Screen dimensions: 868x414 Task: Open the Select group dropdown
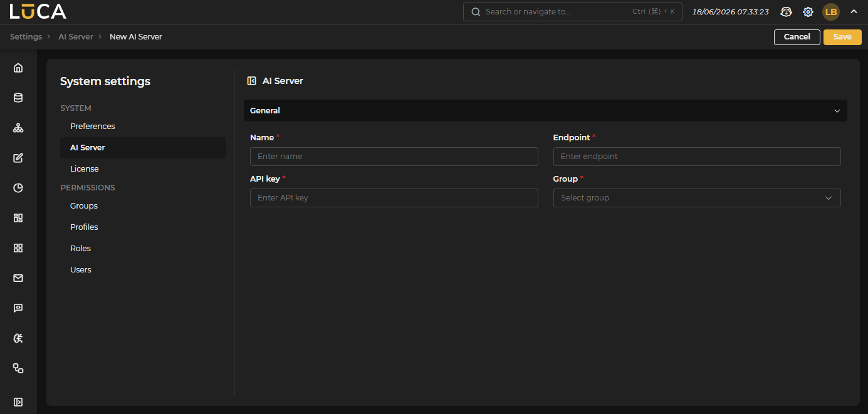point(697,198)
